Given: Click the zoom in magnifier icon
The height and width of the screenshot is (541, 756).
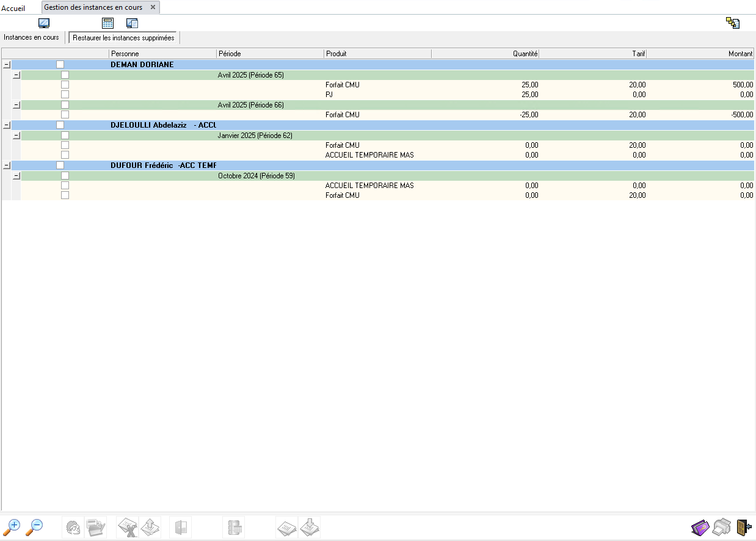Looking at the screenshot, I should (12, 527).
